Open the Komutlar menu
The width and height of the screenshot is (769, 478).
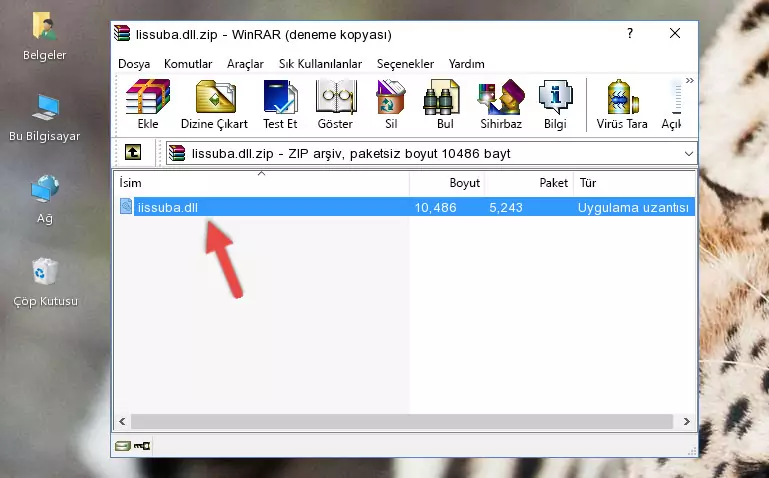click(x=188, y=64)
